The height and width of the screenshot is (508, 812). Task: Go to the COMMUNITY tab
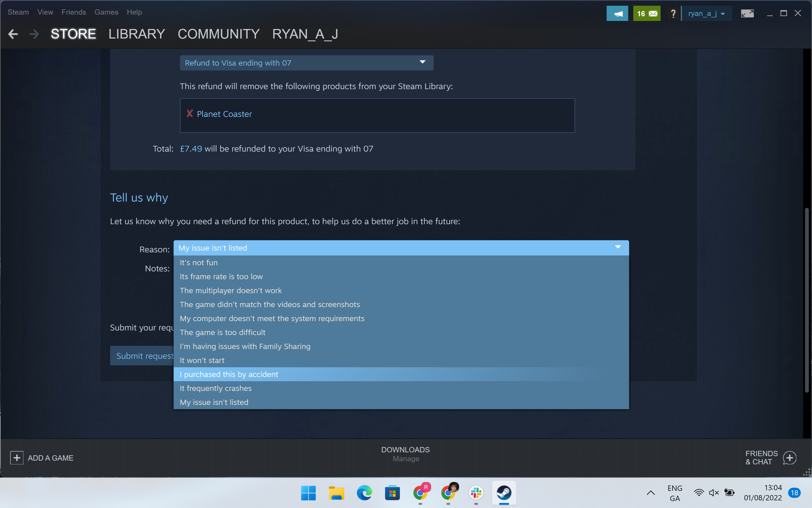(218, 34)
